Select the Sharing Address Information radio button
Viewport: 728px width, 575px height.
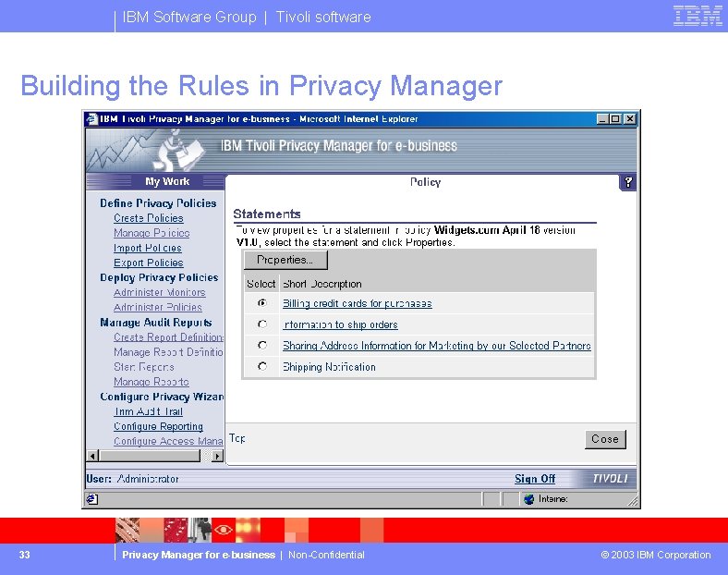[262, 345]
